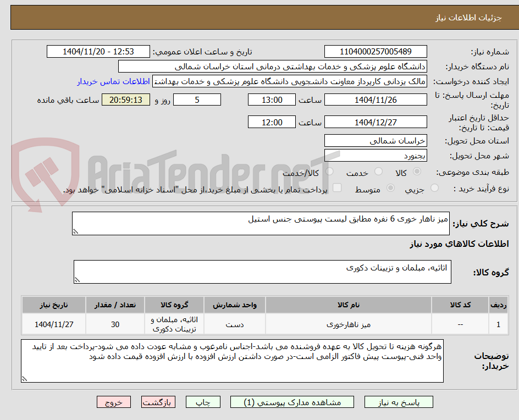Toggle the Islamic treasury payment checkbox
This screenshot has height=420, width=519.
click(x=337, y=187)
